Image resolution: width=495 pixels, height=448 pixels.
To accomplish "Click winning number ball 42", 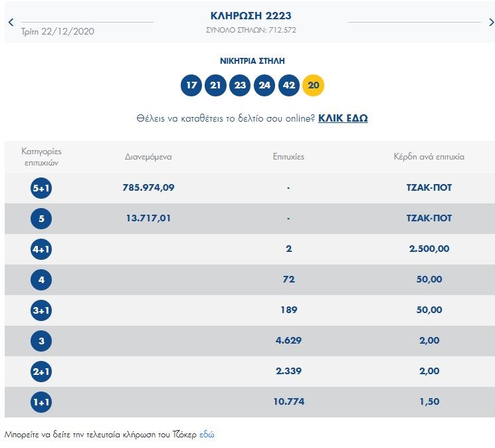I will click(x=288, y=86).
